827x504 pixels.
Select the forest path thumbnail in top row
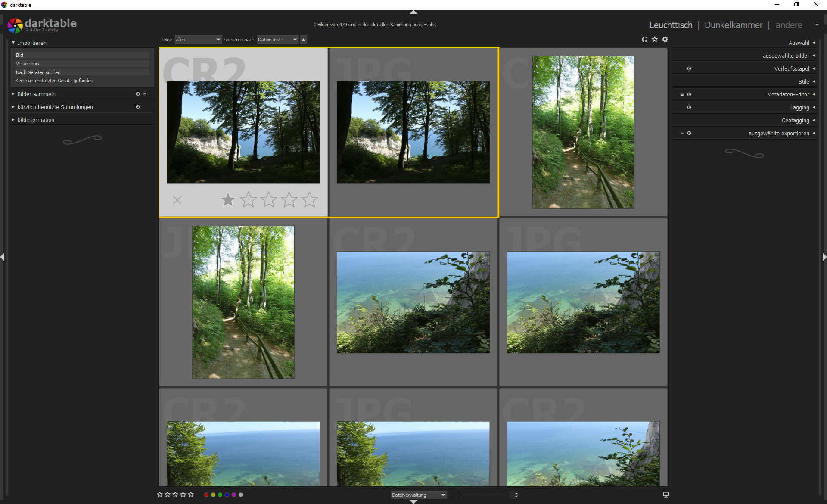[583, 132]
